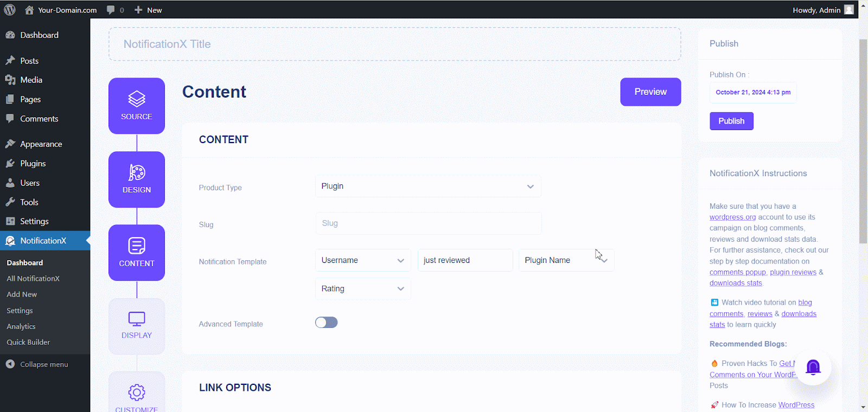This screenshot has height=412, width=868.
Task: Open the reviews video tutorial link
Action: point(759,314)
